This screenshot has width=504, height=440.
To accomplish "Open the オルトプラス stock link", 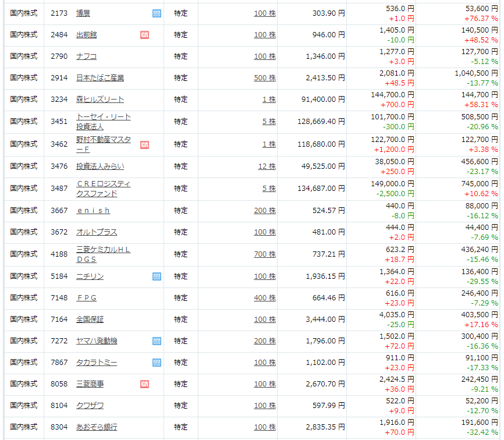I will [x=97, y=232].
